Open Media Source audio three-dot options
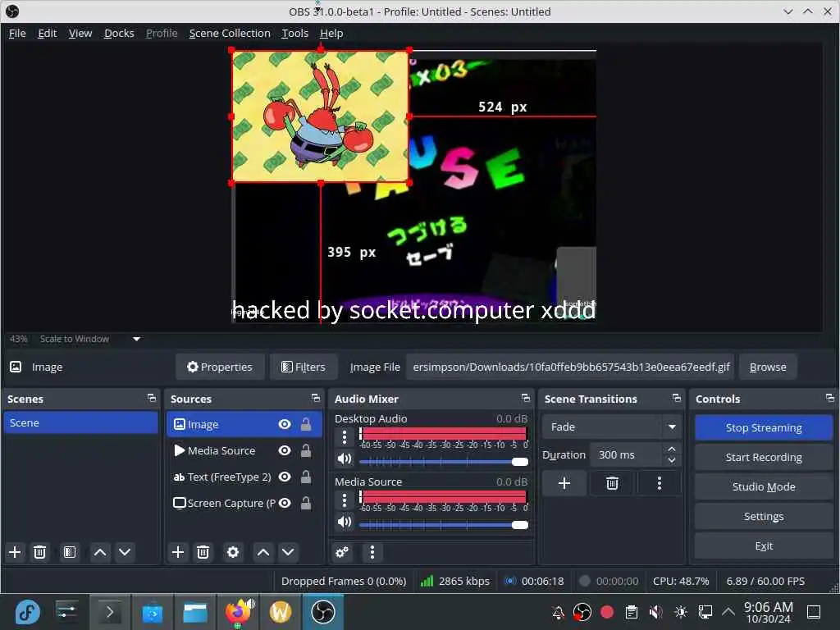 (x=345, y=501)
